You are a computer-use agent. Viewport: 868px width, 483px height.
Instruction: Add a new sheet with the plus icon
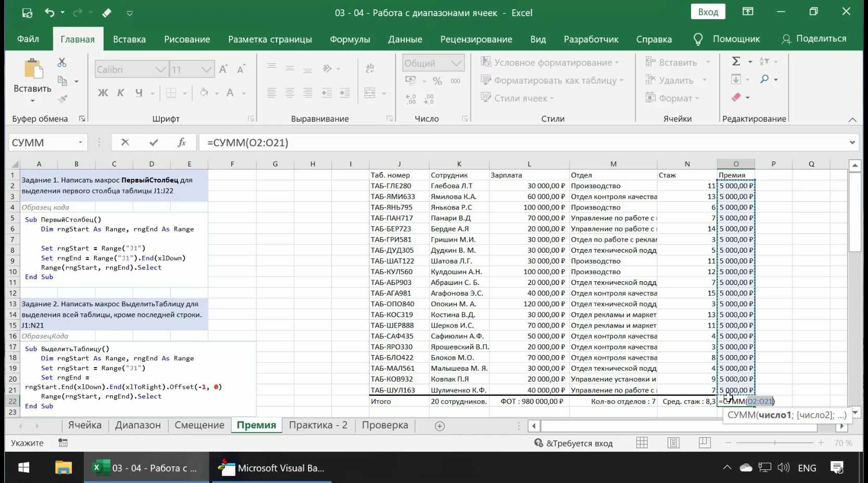(440, 426)
